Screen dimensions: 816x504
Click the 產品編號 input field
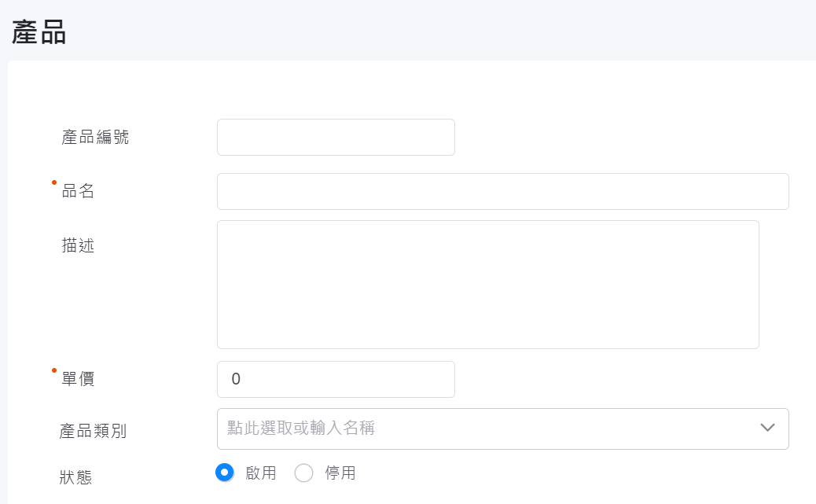(x=336, y=138)
